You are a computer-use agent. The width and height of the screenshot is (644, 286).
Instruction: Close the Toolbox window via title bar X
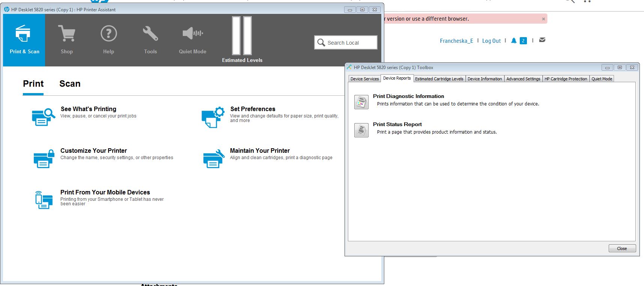632,68
